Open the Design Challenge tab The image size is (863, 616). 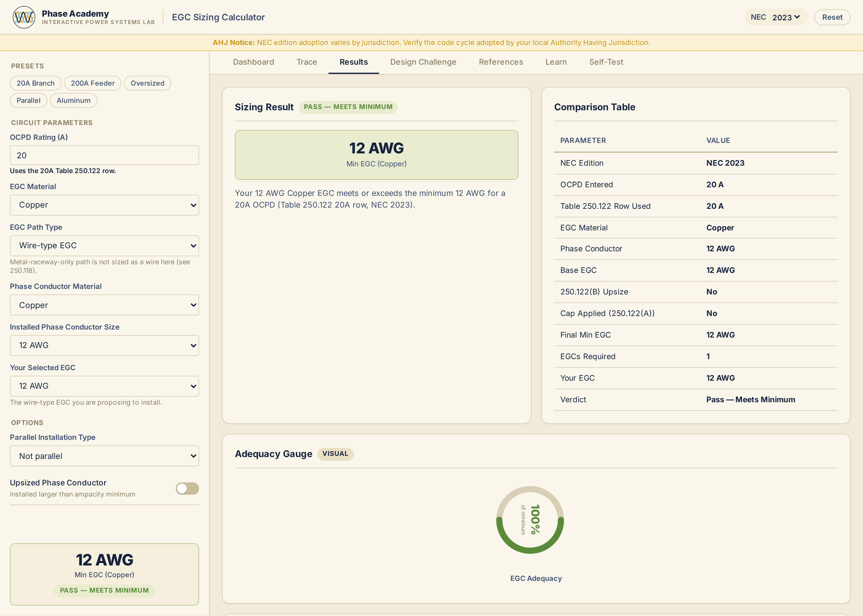click(x=423, y=62)
